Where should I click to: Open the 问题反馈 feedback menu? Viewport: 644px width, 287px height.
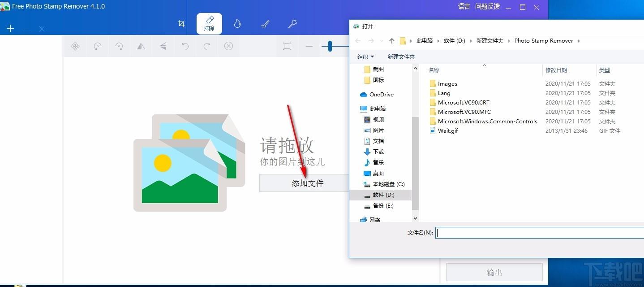click(487, 7)
